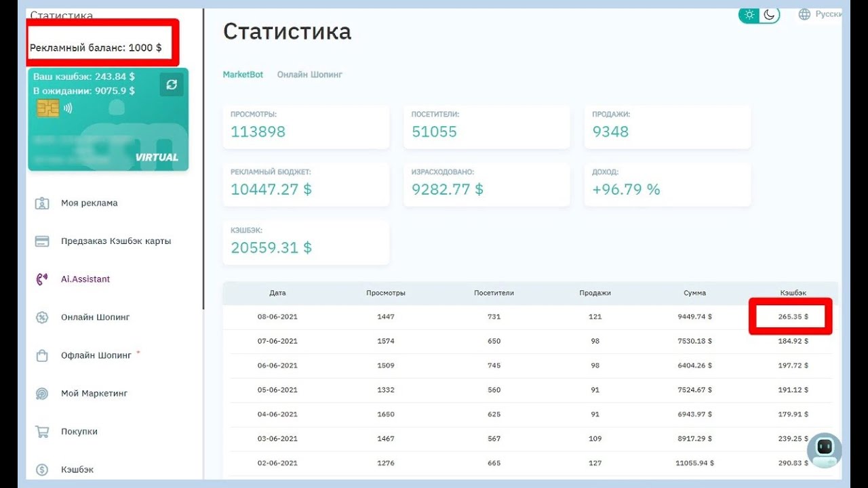Open Мой Маркетинг menu item
This screenshot has height=488, width=868.
(x=94, y=393)
